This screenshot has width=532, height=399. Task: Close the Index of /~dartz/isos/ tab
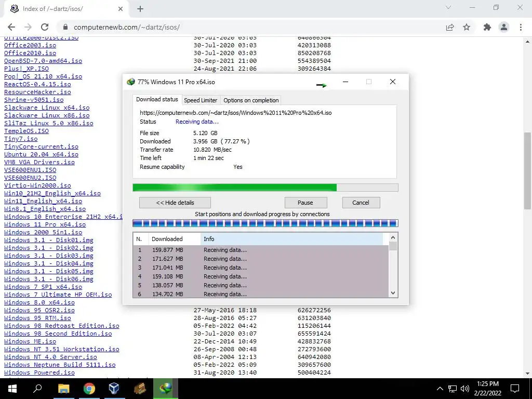121,9
